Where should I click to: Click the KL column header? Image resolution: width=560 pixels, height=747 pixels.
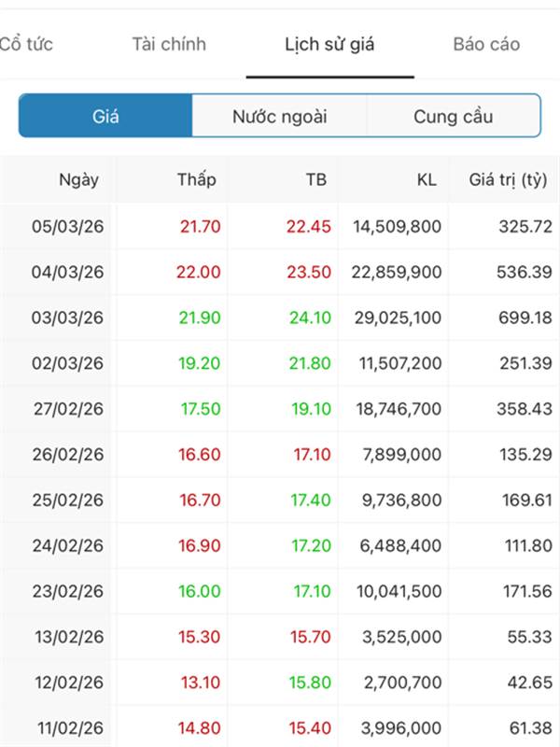[x=427, y=180]
